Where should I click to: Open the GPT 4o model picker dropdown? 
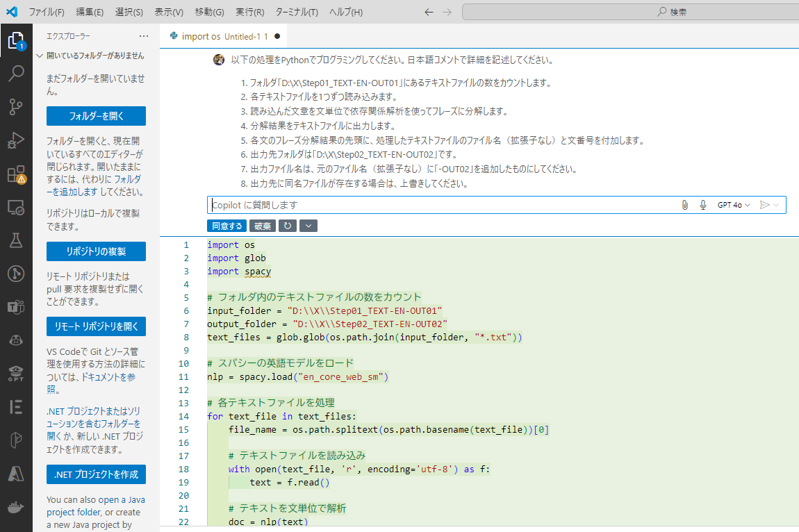(x=734, y=205)
